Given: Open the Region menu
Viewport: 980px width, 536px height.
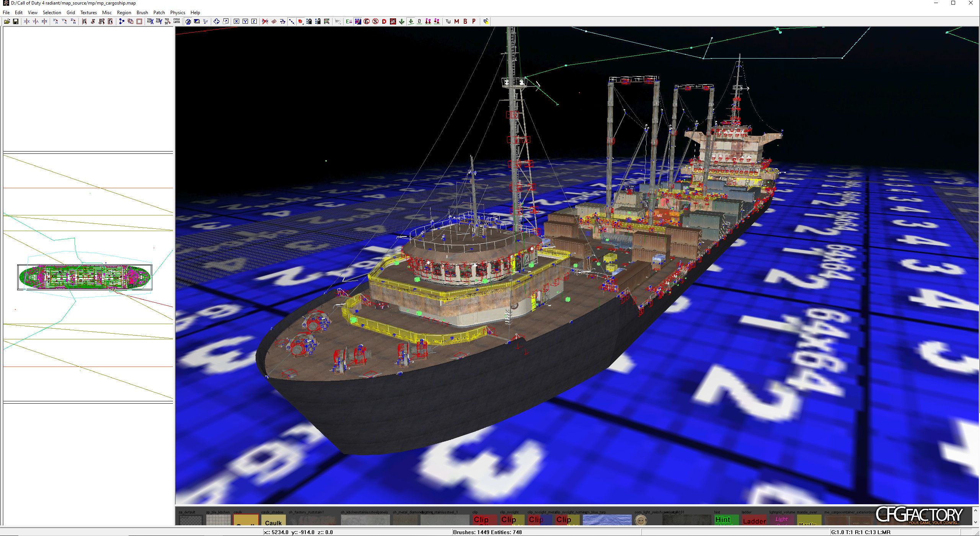Looking at the screenshot, I should [124, 13].
